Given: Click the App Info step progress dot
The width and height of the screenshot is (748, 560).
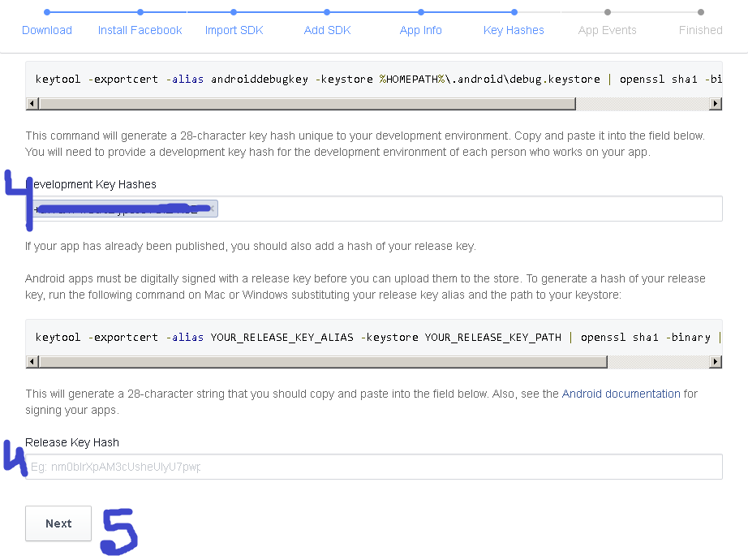Looking at the screenshot, I should [420, 12].
